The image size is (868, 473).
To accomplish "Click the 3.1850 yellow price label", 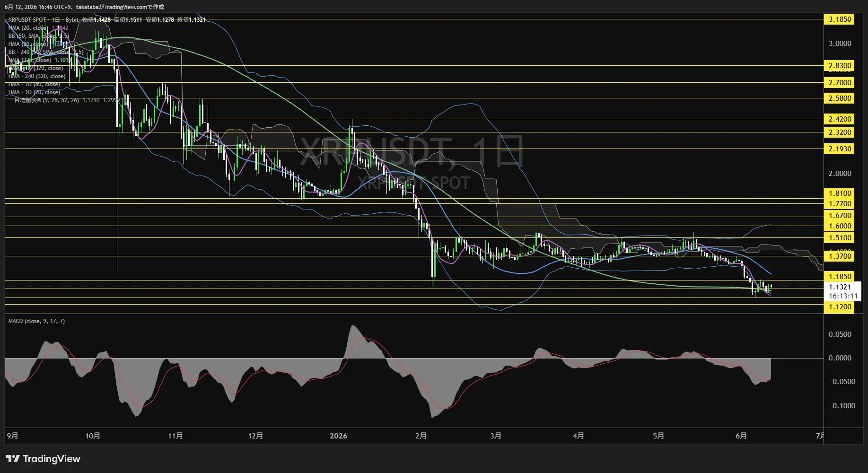I will (x=840, y=19).
